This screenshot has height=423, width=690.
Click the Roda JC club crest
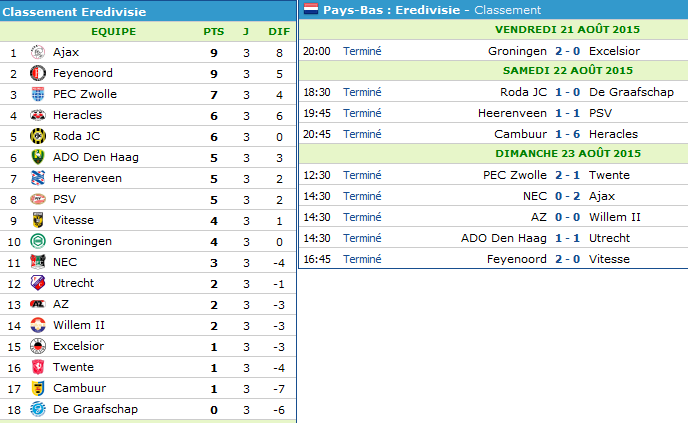click(x=38, y=136)
